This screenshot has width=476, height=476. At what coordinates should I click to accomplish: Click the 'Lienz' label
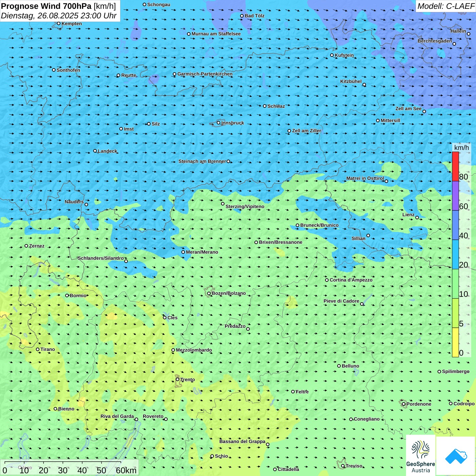coord(408,215)
